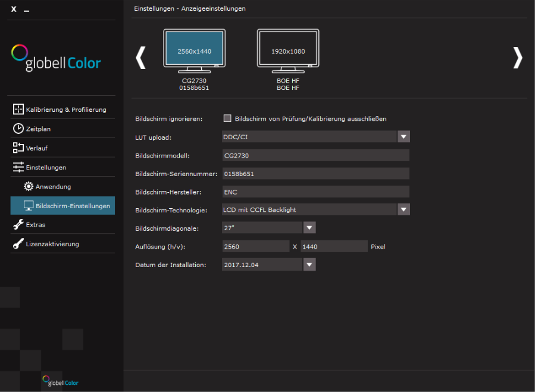Select the CG2730 2560x1440 monitor thumbnail
This screenshot has height=392, width=535.
[194, 52]
